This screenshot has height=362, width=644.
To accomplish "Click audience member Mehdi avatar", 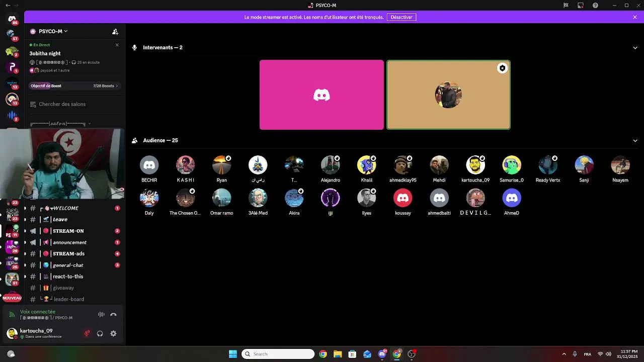I will pos(439,165).
